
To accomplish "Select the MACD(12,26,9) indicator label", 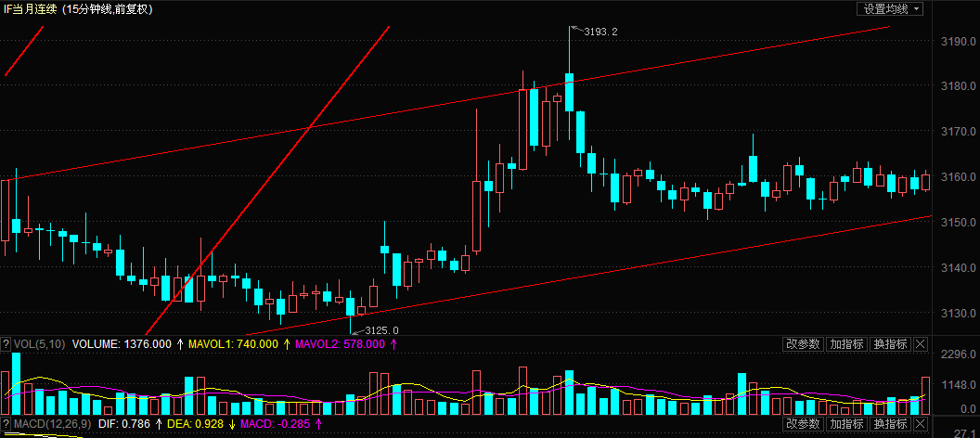I will tap(53, 424).
